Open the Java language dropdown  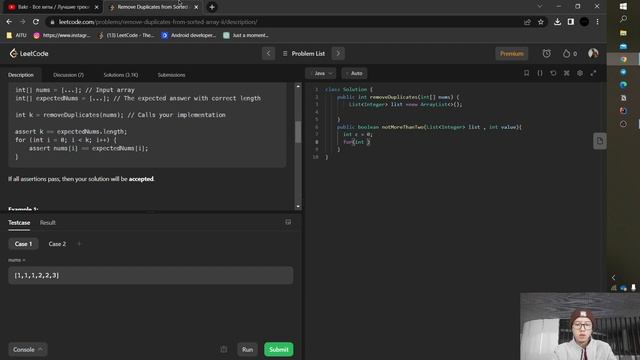point(321,73)
